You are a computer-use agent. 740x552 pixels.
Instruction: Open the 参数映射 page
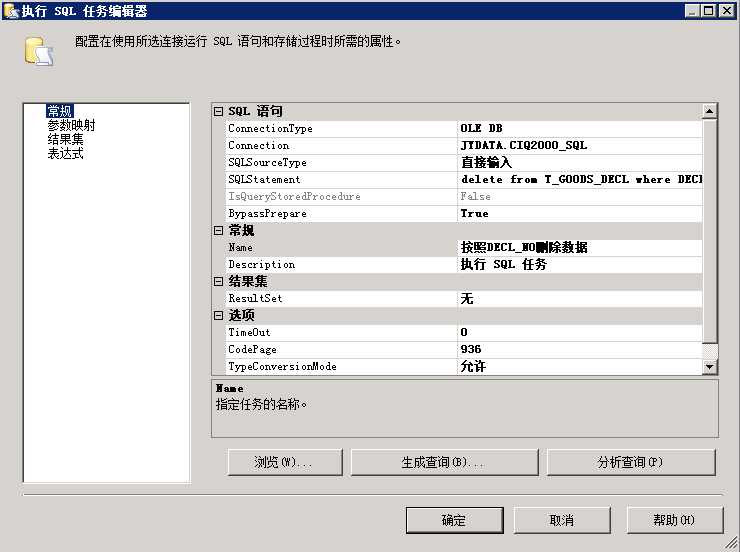tap(71, 125)
